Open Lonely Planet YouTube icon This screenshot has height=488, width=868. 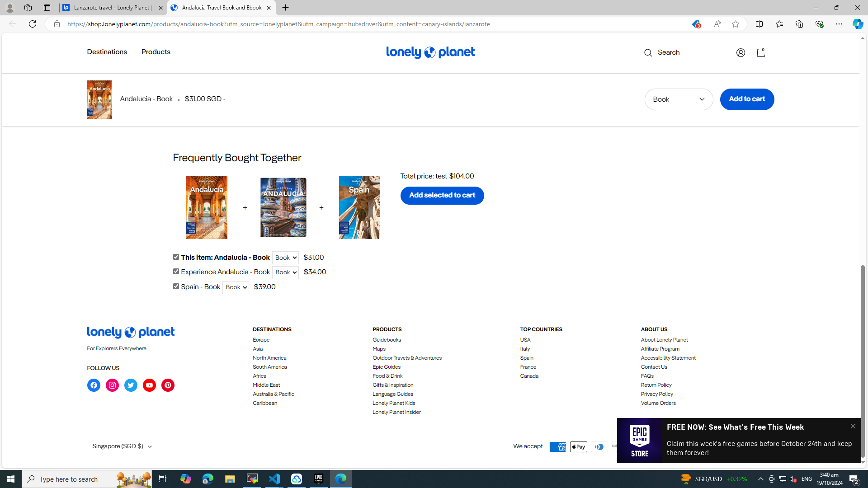click(149, 385)
